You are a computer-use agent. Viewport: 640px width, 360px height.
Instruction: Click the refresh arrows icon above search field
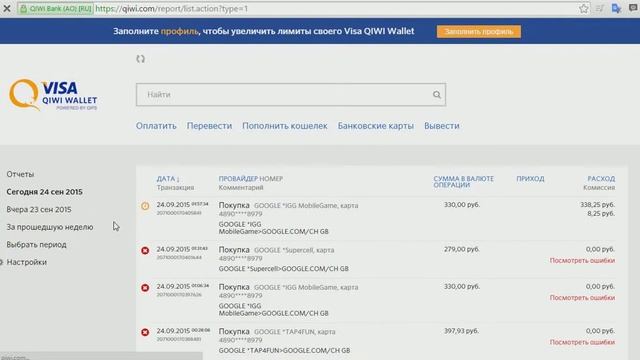[x=140, y=59]
